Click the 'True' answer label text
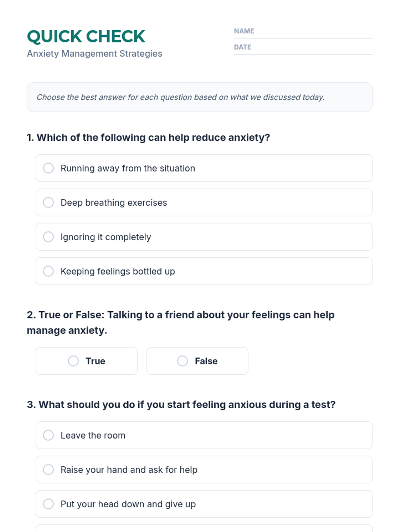This screenshot has height=532, width=399. click(x=95, y=361)
